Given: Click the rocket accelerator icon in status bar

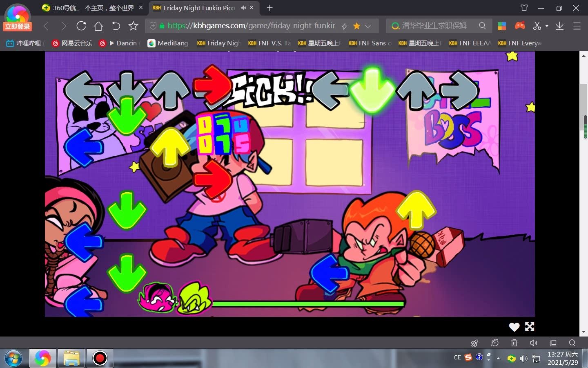Looking at the screenshot, I should pos(474,343).
